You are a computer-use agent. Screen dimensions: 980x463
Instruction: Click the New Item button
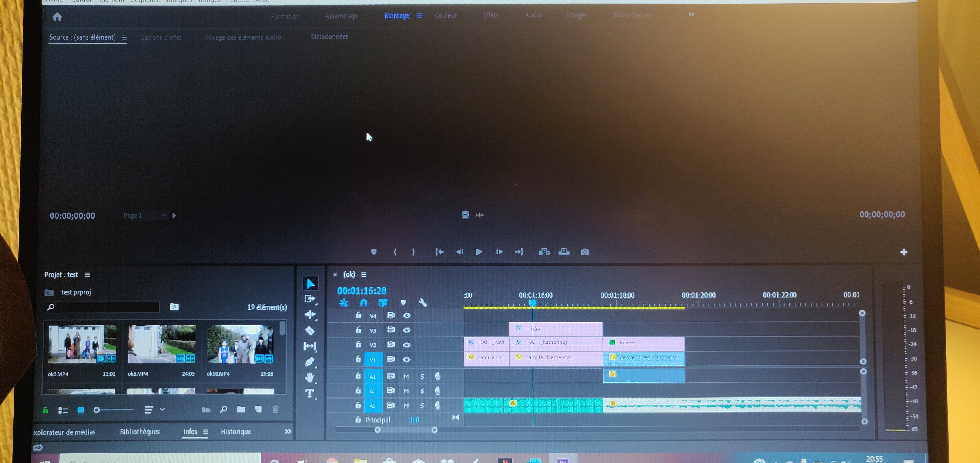[x=258, y=409]
